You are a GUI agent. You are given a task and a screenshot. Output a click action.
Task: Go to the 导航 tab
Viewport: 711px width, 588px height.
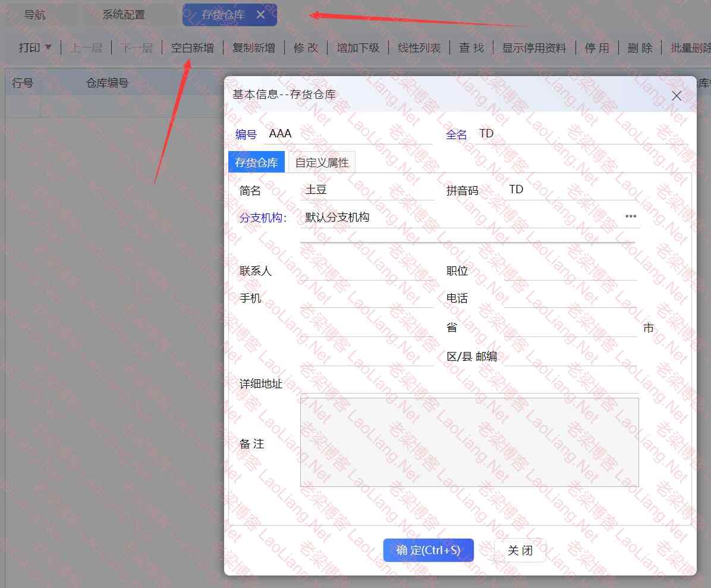pos(35,15)
